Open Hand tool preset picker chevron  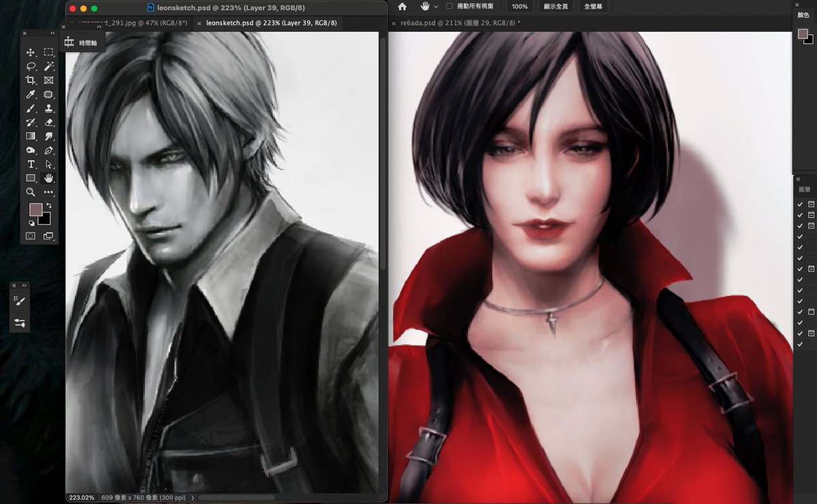coord(436,6)
